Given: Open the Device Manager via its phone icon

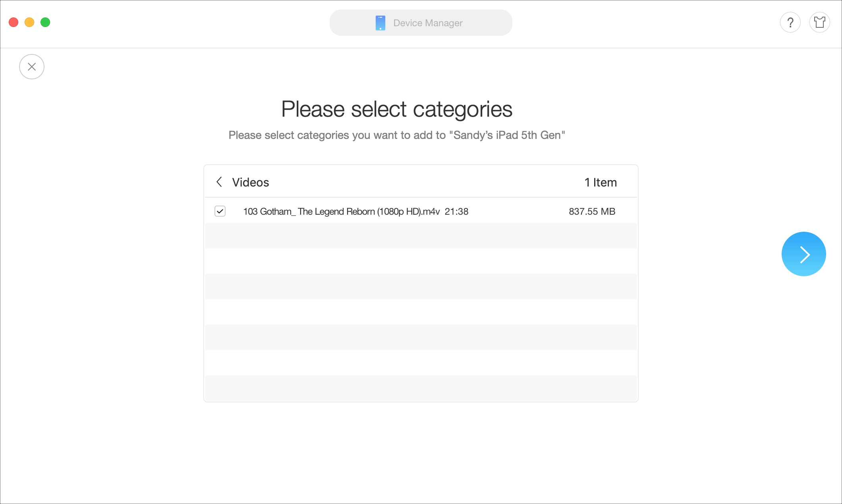Looking at the screenshot, I should (x=380, y=22).
